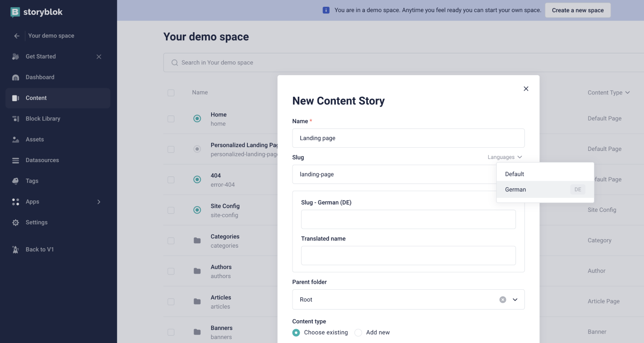Choose German from the languages list
Image resolution: width=644 pixels, height=343 pixels.
point(516,189)
